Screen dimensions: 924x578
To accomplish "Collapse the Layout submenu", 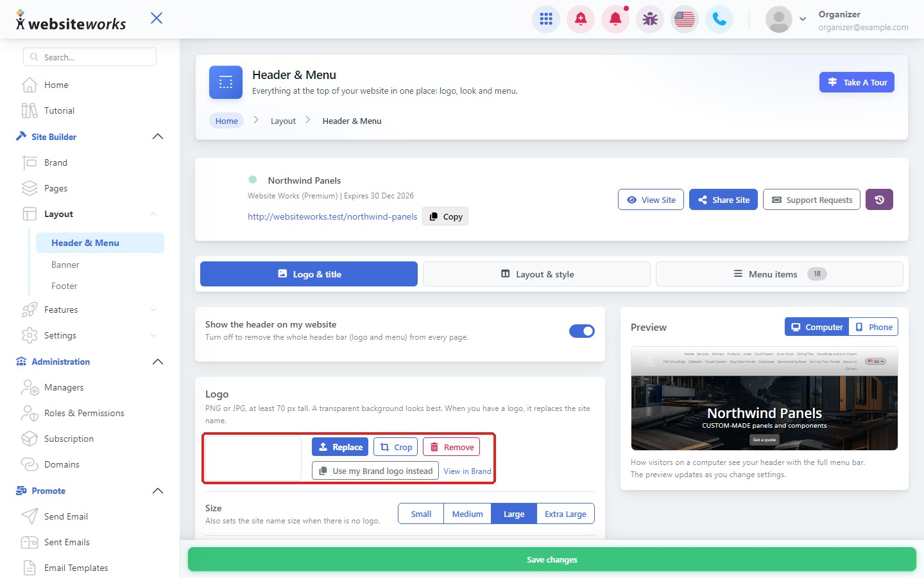I will pyautogui.click(x=153, y=214).
